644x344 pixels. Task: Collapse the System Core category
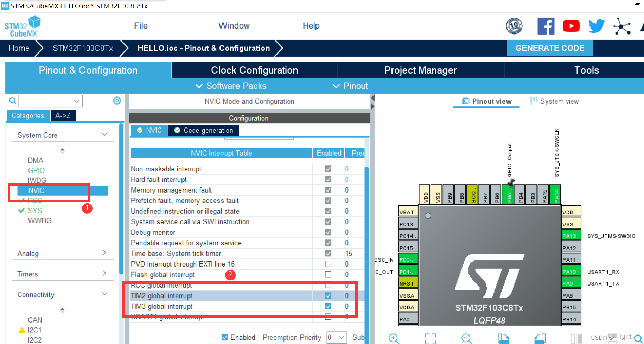coord(104,134)
